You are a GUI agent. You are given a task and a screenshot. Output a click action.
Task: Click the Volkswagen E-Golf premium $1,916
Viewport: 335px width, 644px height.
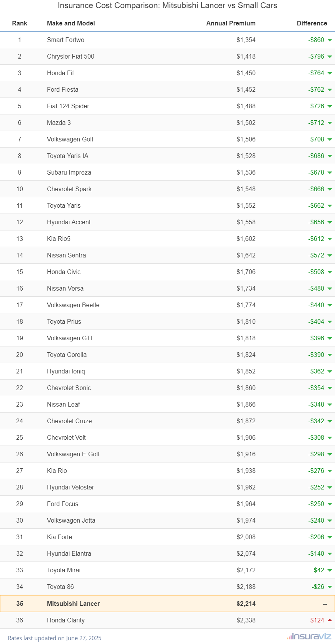[246, 454]
